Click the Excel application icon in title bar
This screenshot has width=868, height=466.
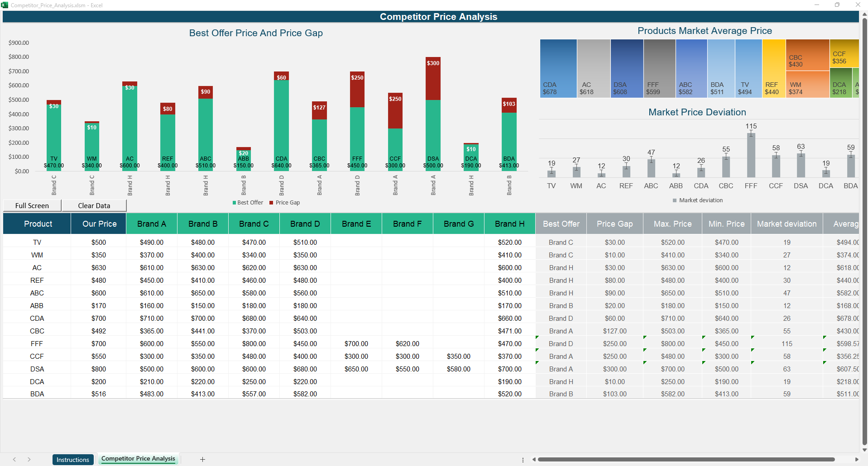point(5,5)
